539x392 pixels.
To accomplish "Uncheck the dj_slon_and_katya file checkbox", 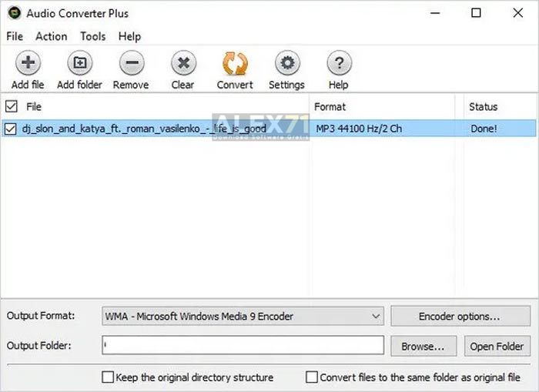I will (10, 129).
